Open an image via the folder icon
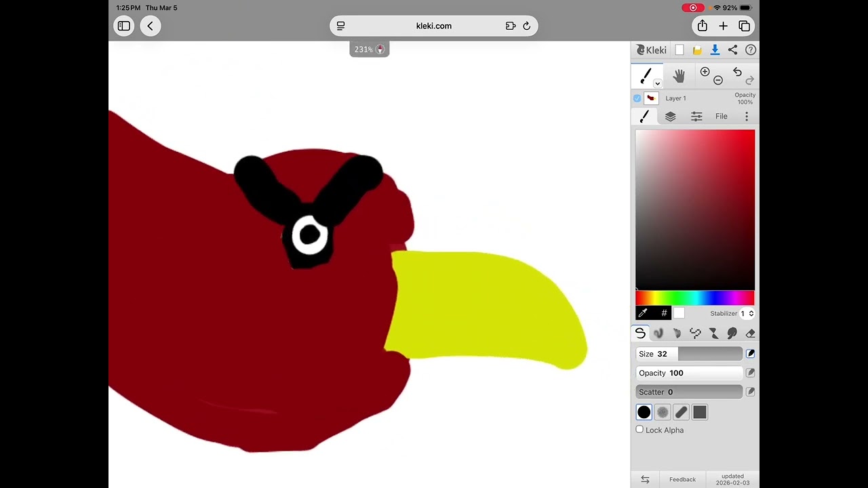Image resolution: width=868 pixels, height=488 pixels. [x=696, y=50]
